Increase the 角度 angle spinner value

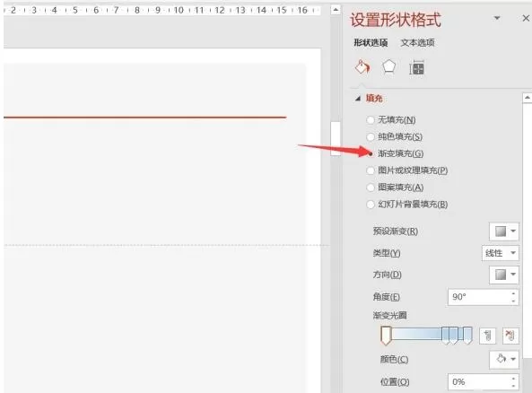[514, 293]
